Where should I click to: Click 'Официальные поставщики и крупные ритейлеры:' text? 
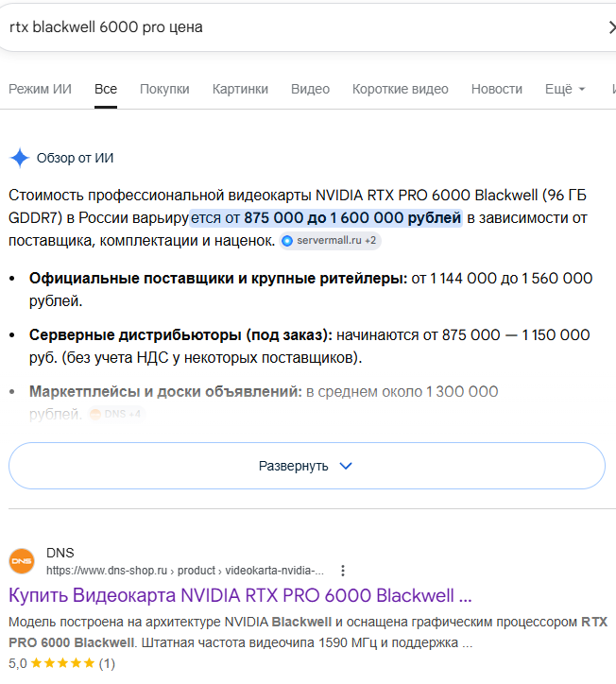218,279
